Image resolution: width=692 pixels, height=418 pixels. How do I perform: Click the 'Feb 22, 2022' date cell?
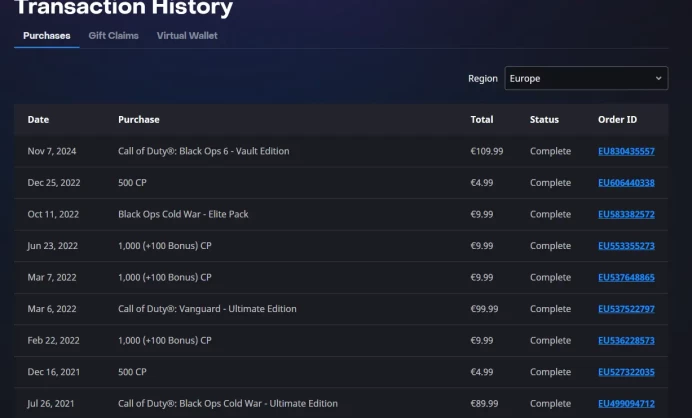tap(53, 340)
